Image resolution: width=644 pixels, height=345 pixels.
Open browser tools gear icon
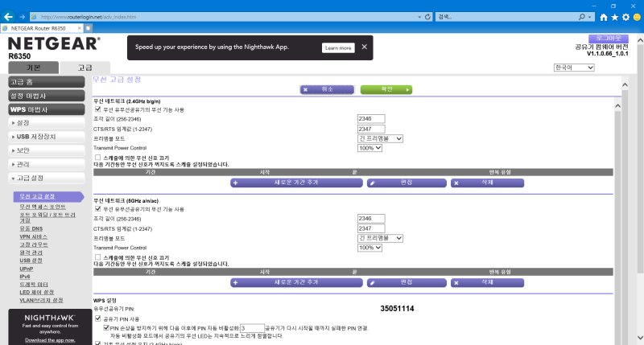click(625, 17)
